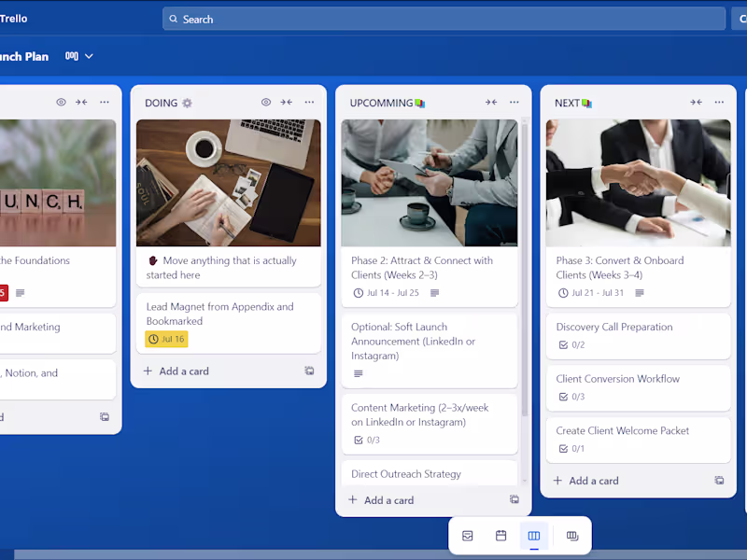Create card from template in DOING list
The image size is (747, 560).
coord(309,371)
